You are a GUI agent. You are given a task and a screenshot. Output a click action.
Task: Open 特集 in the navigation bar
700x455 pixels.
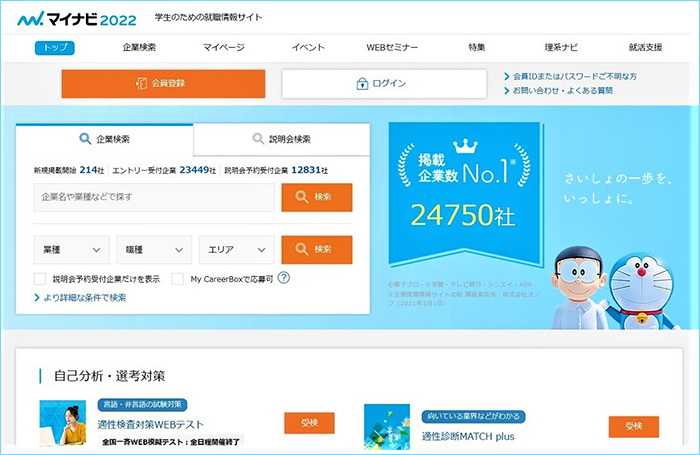(476, 47)
